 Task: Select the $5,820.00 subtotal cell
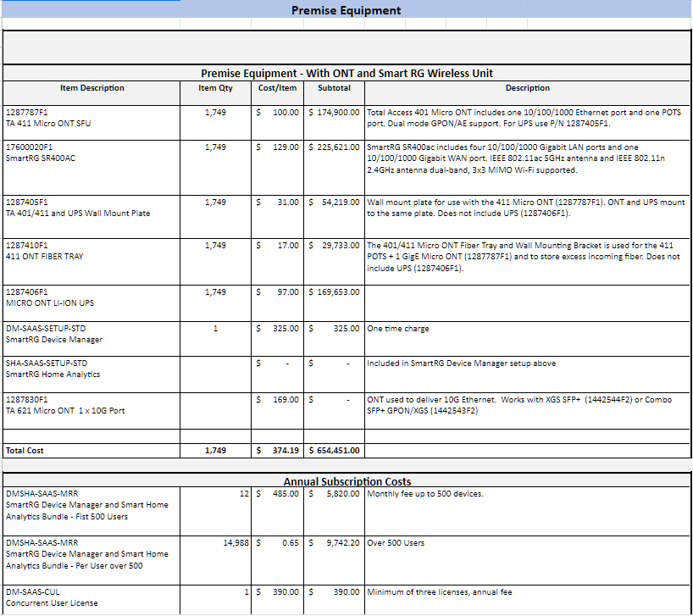pos(334,511)
